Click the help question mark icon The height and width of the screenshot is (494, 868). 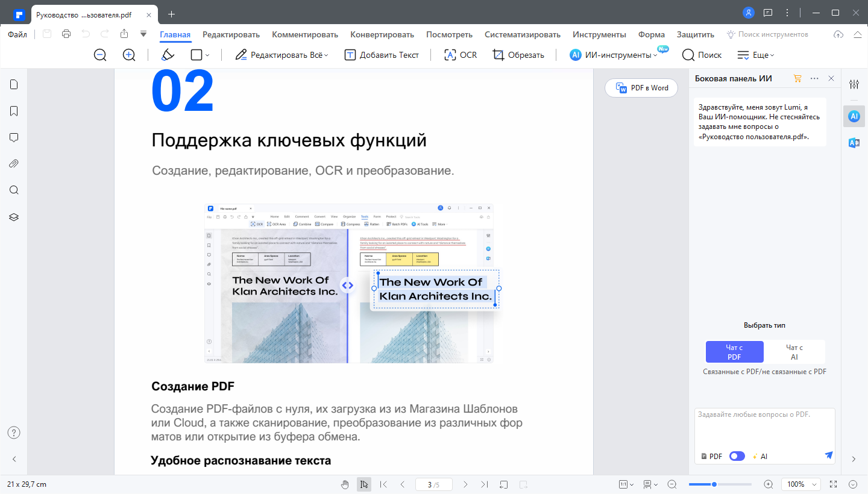[x=14, y=433]
